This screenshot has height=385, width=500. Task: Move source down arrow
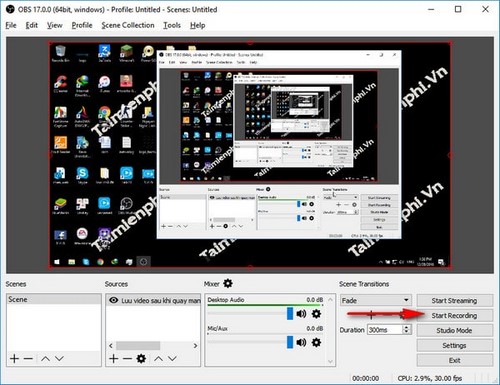pyautogui.click(x=172, y=359)
